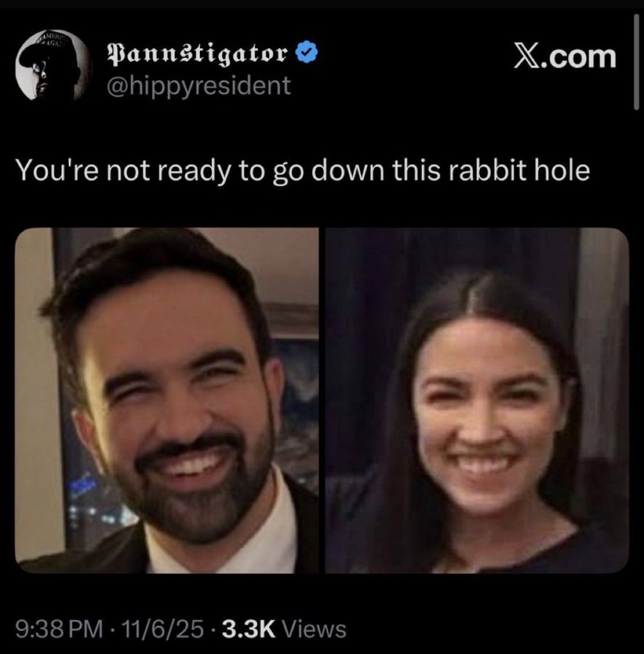Open the left photo of bearded man
The height and width of the screenshot is (654, 644).
pos(167,400)
